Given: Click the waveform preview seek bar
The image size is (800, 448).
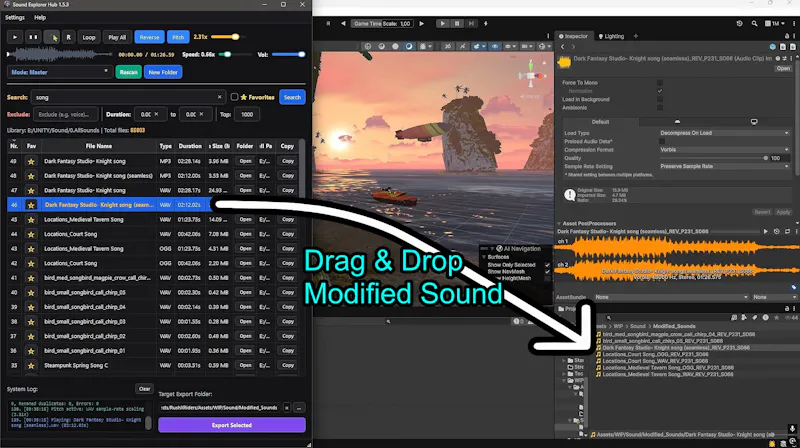Looking at the screenshot, I should 60,54.
